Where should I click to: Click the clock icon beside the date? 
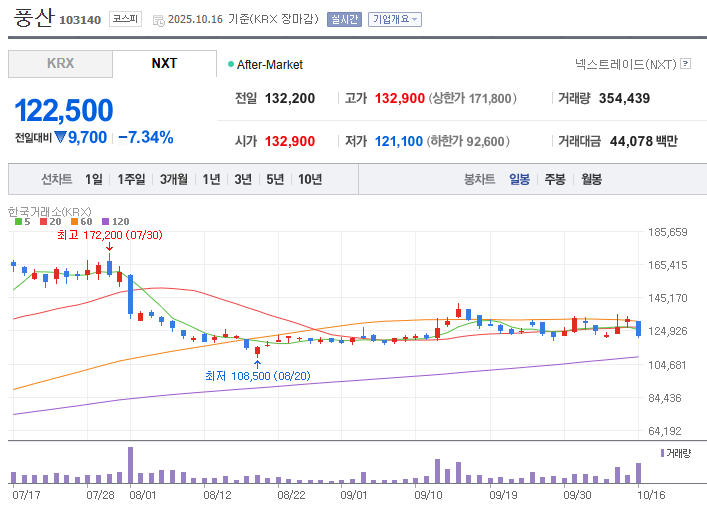[x=158, y=19]
